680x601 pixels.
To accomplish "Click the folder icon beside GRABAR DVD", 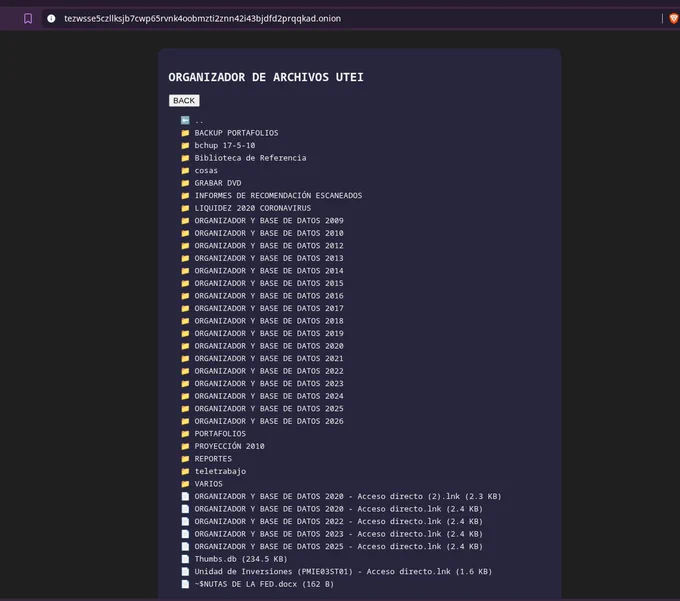I will tap(185, 183).
